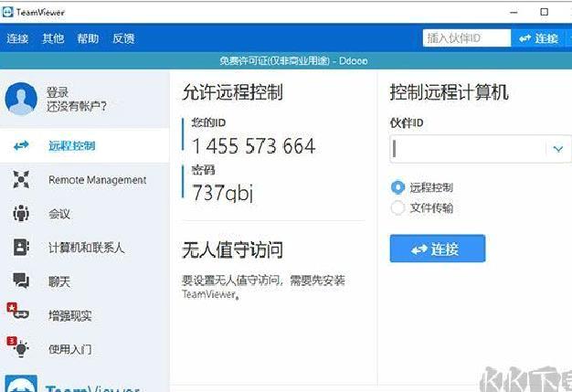Click your ID 1 455 573 664

pyautogui.click(x=253, y=146)
